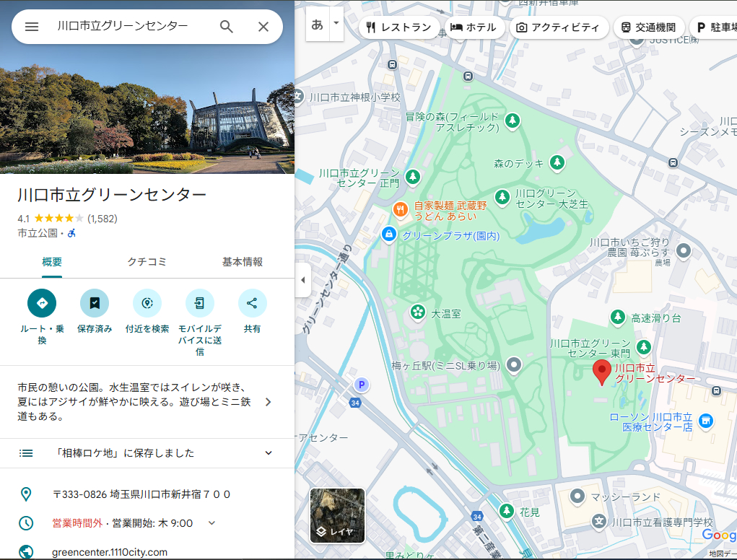Click the wheelchair accessibility icon
Image resolution: width=737 pixels, height=560 pixels.
(71, 233)
